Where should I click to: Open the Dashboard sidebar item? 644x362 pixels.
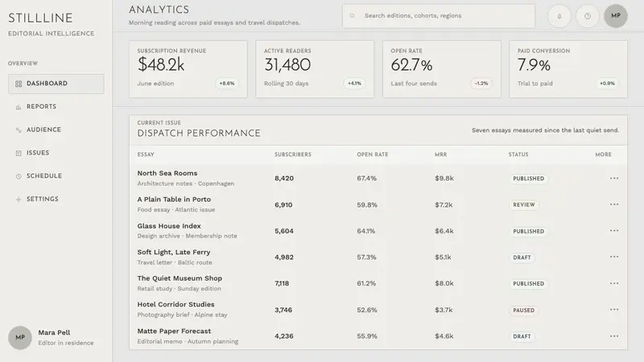pos(56,84)
